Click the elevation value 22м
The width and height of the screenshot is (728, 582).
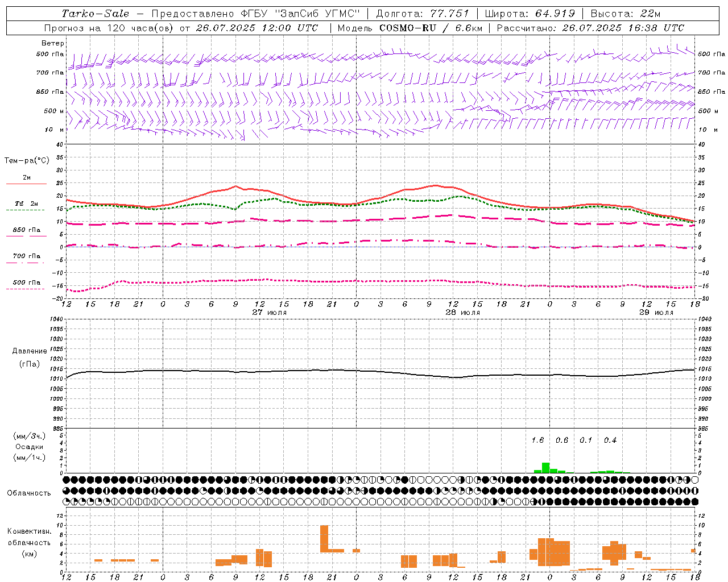pyautogui.click(x=650, y=14)
